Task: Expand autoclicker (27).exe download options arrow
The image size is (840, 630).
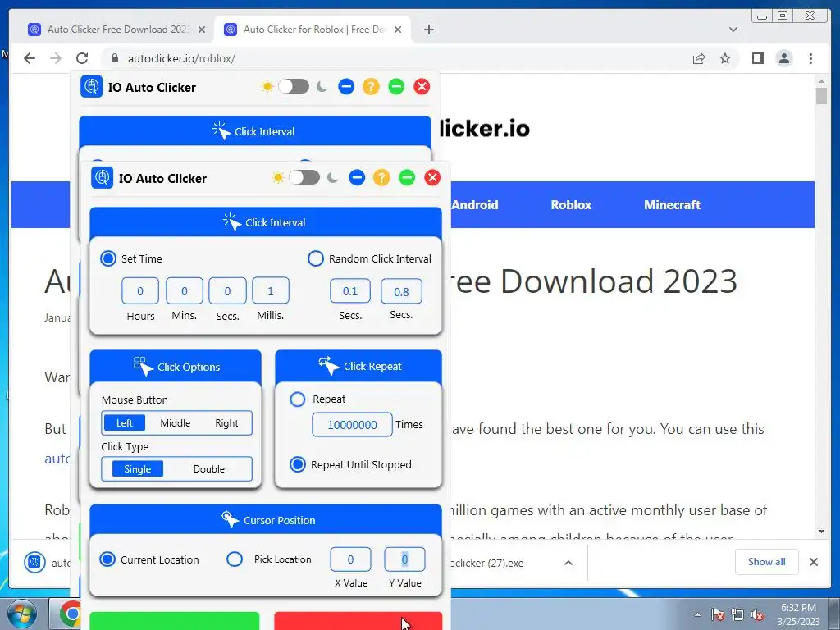Action: (568, 563)
